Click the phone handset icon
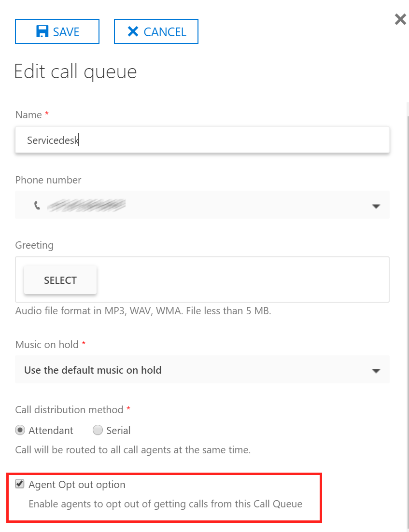 37,205
